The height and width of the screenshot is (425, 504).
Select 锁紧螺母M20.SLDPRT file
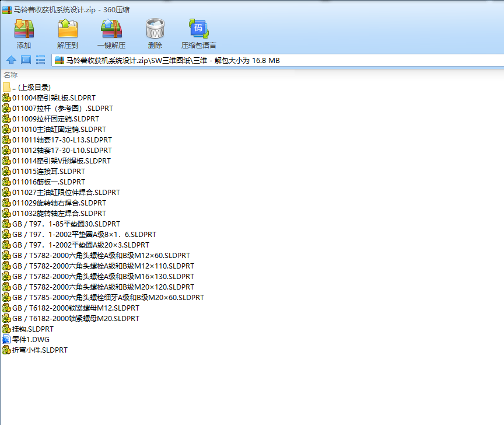pyautogui.click(x=71, y=319)
